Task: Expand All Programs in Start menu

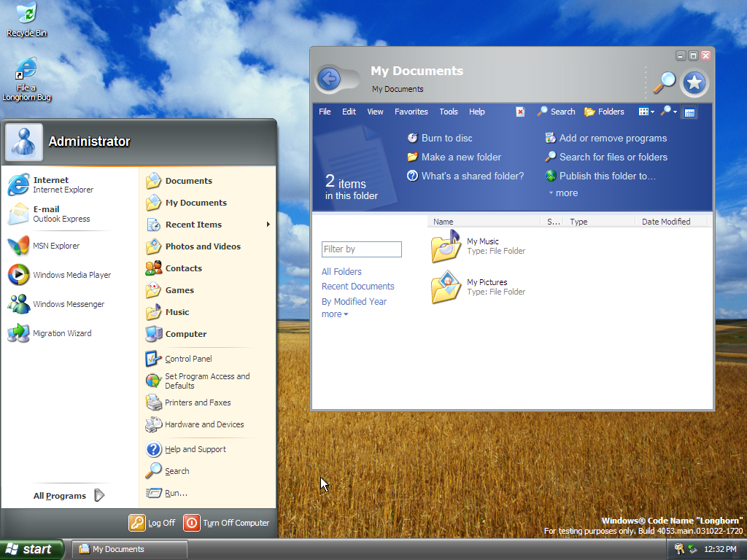Action: (x=69, y=496)
